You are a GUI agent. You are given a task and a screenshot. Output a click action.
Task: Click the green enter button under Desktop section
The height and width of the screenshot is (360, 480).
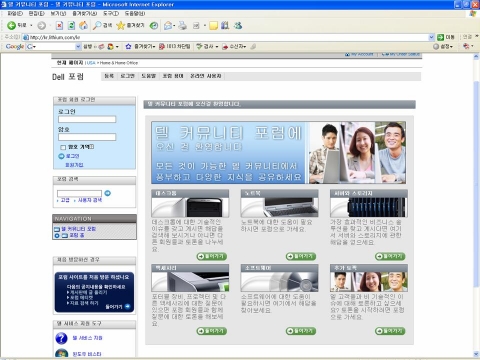coord(212,256)
